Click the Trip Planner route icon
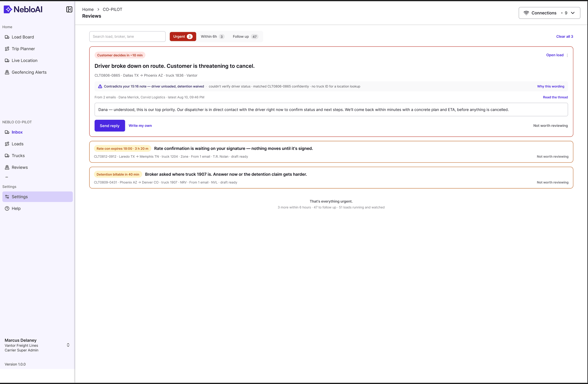This screenshot has width=588, height=384. point(7,49)
